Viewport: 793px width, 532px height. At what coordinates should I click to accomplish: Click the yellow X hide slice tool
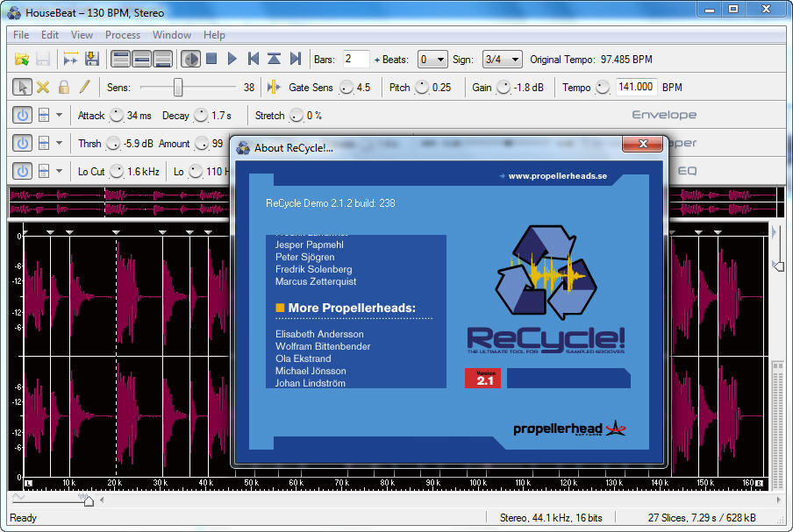43,87
